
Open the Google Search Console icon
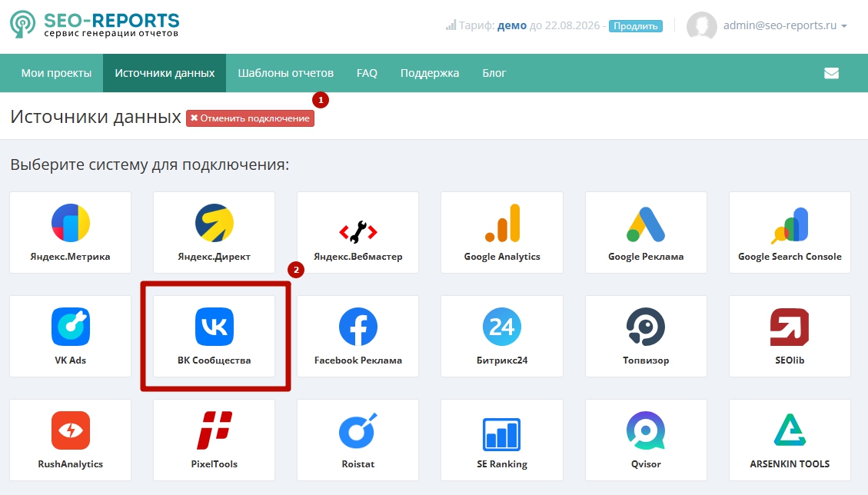[790, 225]
